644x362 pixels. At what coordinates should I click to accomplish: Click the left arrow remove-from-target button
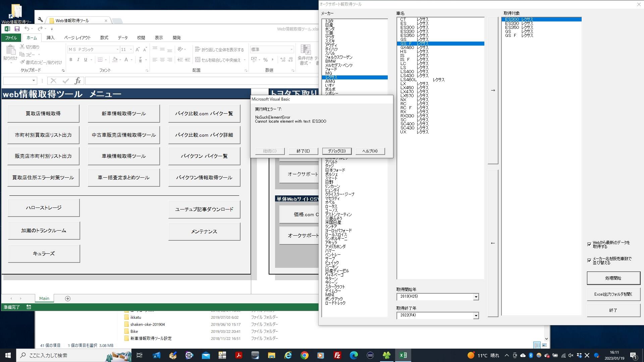(493, 243)
